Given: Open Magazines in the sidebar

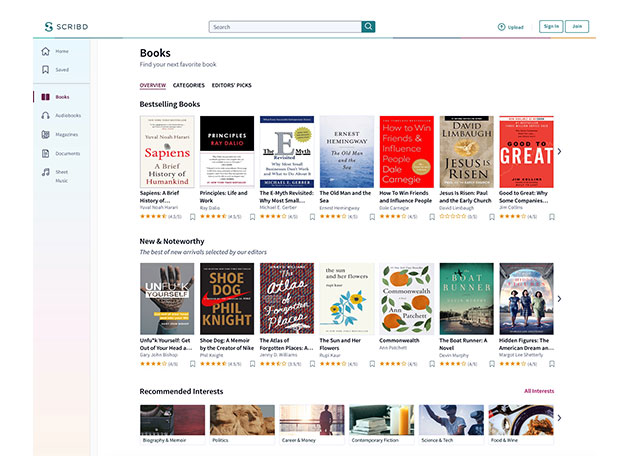Looking at the screenshot, I should [60, 134].
